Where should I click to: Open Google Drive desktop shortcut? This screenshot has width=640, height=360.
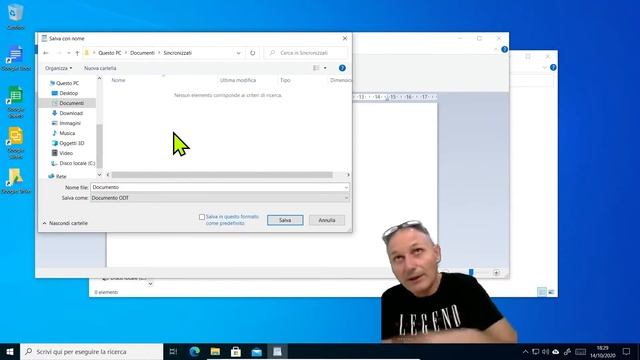[16, 181]
